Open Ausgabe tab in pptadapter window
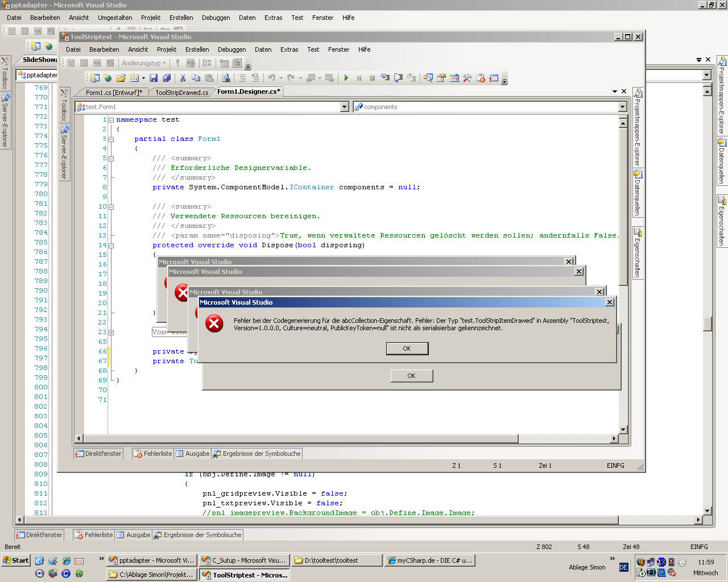This screenshot has width=728, height=582. 134,535
